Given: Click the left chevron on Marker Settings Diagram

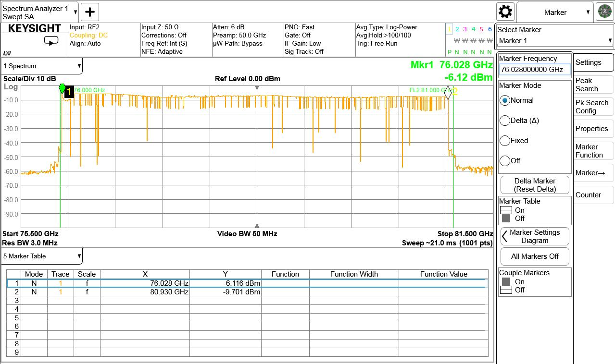Looking at the screenshot, I should 504,236.
